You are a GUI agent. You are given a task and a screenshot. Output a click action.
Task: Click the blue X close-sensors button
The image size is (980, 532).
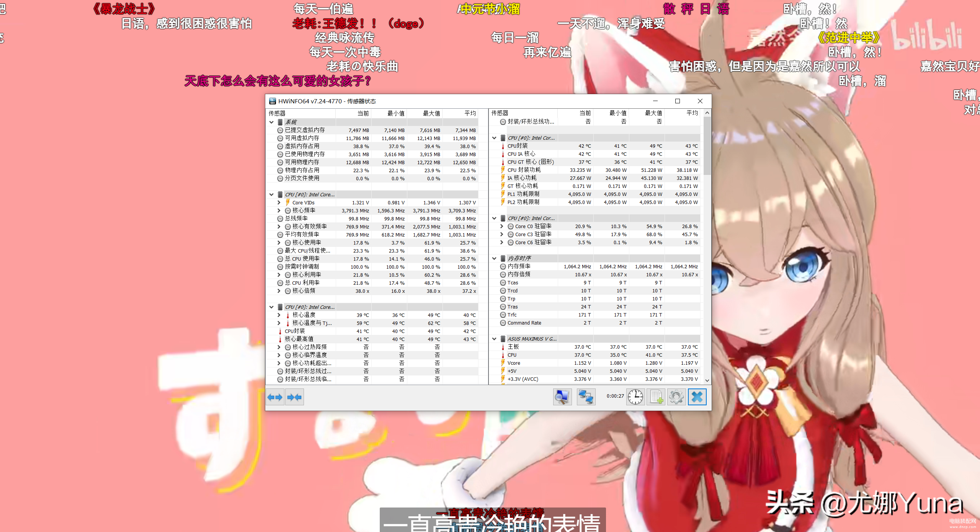[x=697, y=397]
